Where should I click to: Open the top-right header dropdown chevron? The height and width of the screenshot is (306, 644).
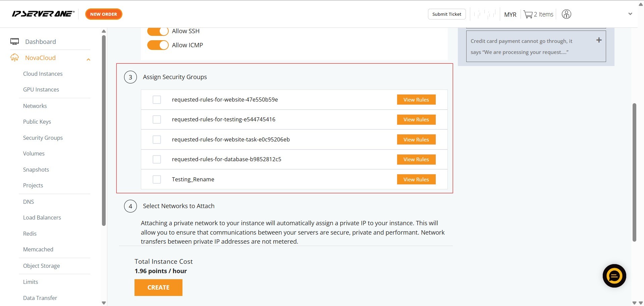[x=630, y=14]
